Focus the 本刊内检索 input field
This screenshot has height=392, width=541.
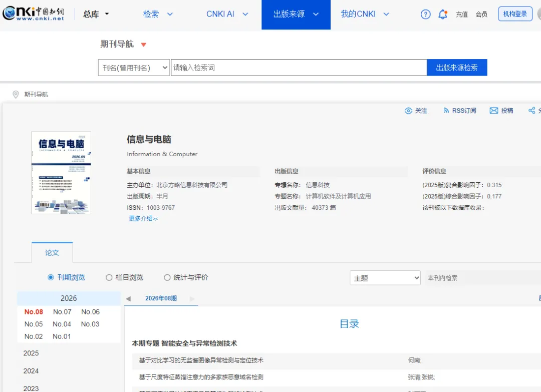(483, 278)
